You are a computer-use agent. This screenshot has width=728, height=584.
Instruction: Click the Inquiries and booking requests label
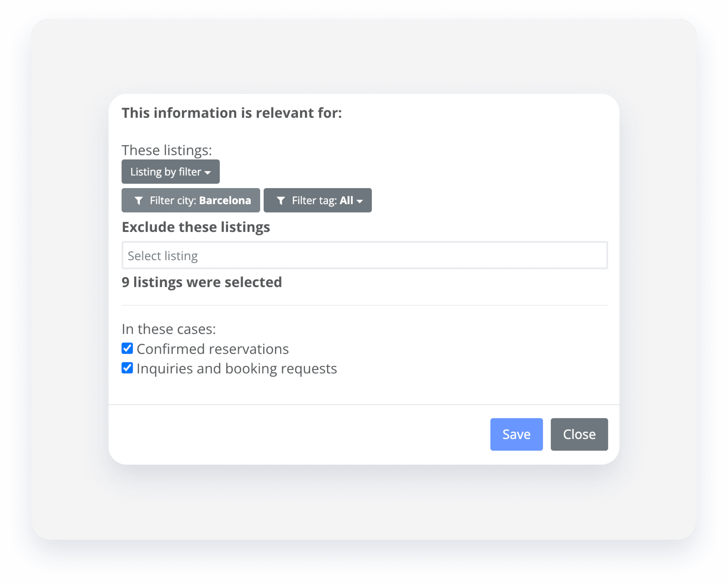(x=237, y=368)
